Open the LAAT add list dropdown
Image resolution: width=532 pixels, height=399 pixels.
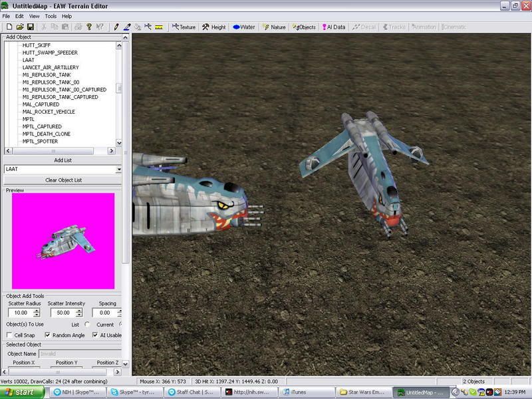(119, 170)
